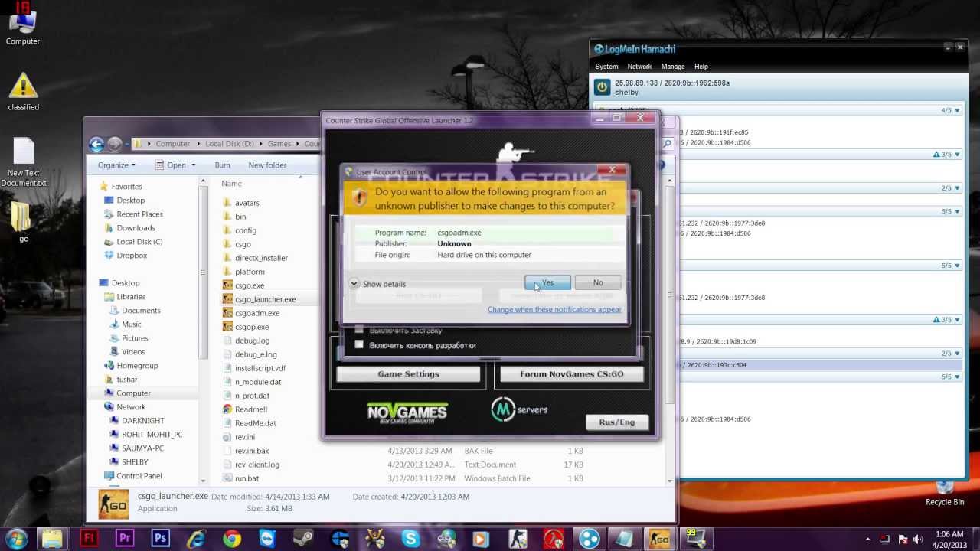Click the yellow GO taskbar icon
Image resolution: width=980 pixels, height=551 pixels.
pos(659,538)
